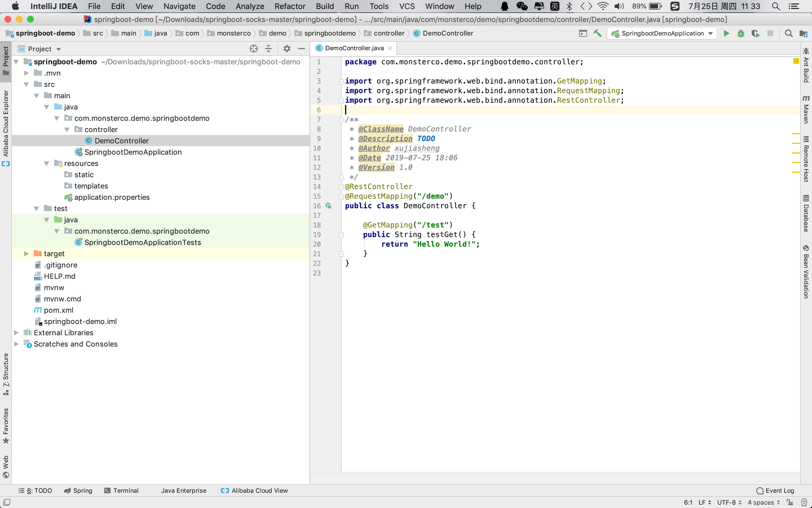Toggle fold of Javadoc comment at line 7
Image resolution: width=812 pixels, height=508 pixels.
[x=341, y=120]
